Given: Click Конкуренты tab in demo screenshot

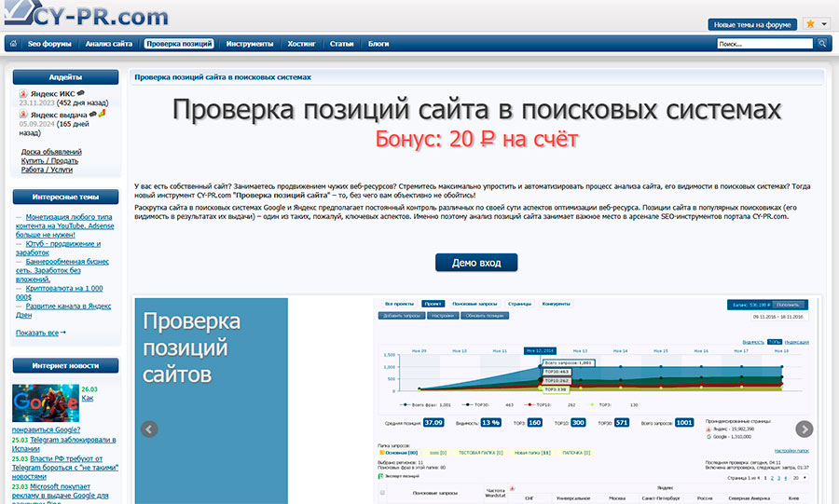Looking at the screenshot, I should click(x=556, y=304).
